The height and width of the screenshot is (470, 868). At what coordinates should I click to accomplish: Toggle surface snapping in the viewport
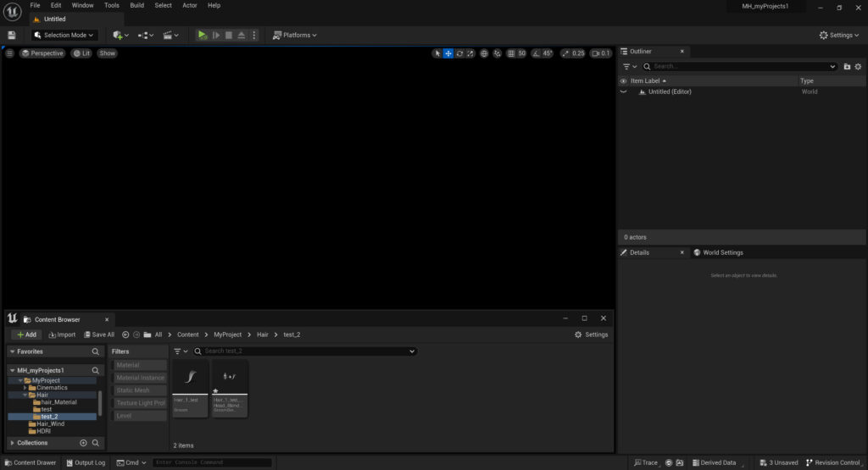497,53
